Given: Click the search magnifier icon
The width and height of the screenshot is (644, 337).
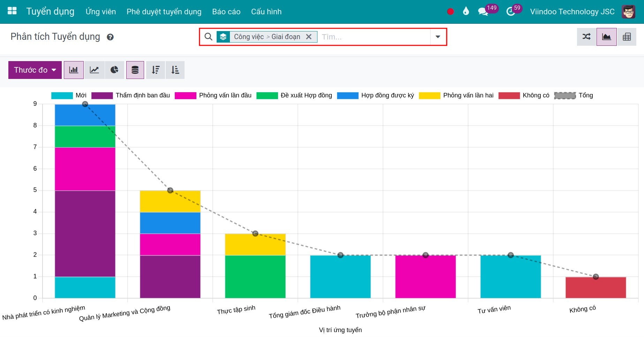Looking at the screenshot, I should click(x=208, y=37).
